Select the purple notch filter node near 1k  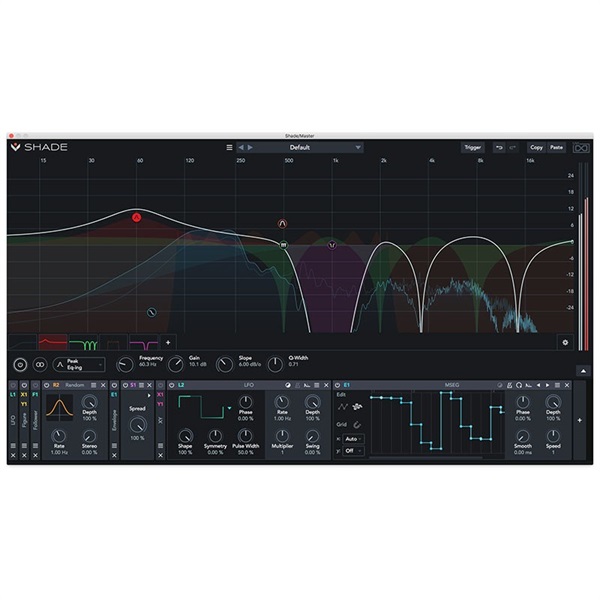(332, 245)
